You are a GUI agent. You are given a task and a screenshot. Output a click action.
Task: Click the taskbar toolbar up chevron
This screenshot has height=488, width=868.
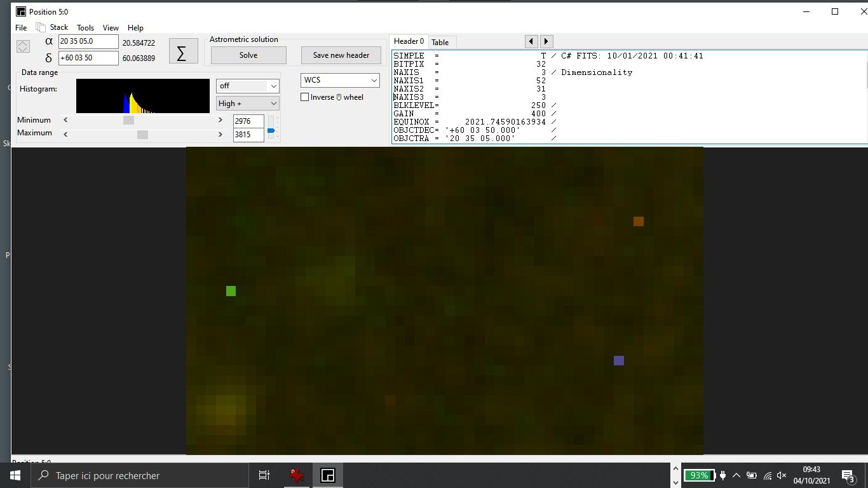(x=675, y=470)
